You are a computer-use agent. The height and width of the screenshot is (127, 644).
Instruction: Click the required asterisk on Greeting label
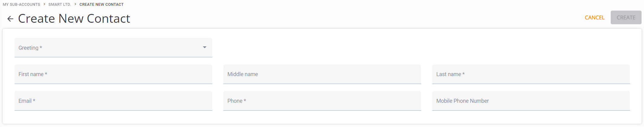coord(41,48)
